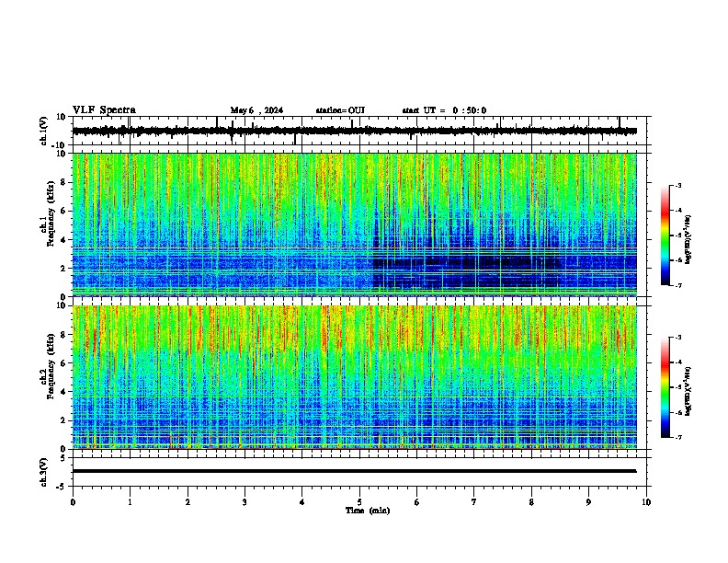
Task: Click time axis tick label "3"
Action: click(245, 502)
